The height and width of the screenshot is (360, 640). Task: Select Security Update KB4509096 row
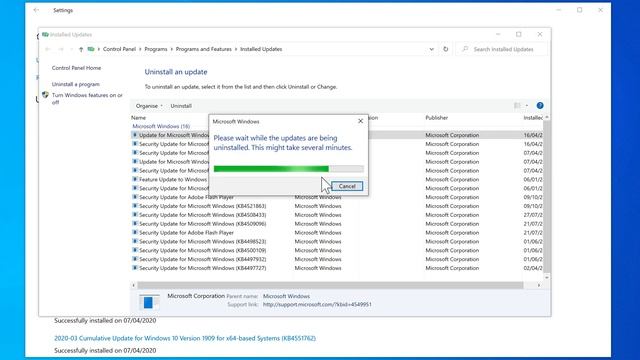pyautogui.click(x=337, y=224)
